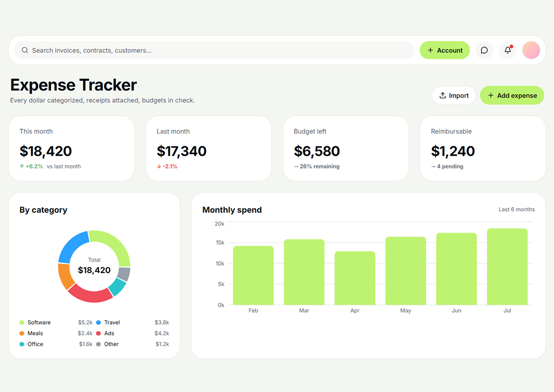Viewport: 554px width, 392px height.
Task: Click the By category title
Action: pyautogui.click(x=43, y=210)
